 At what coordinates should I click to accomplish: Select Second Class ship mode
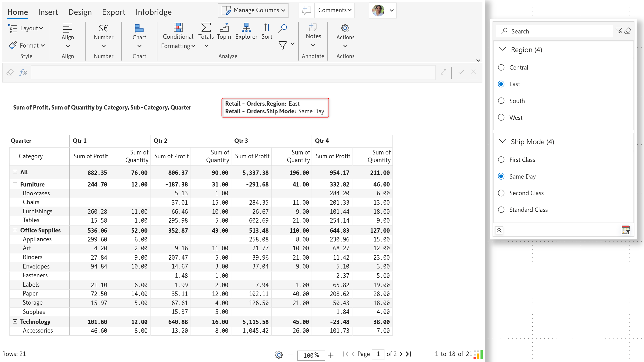pos(501,193)
